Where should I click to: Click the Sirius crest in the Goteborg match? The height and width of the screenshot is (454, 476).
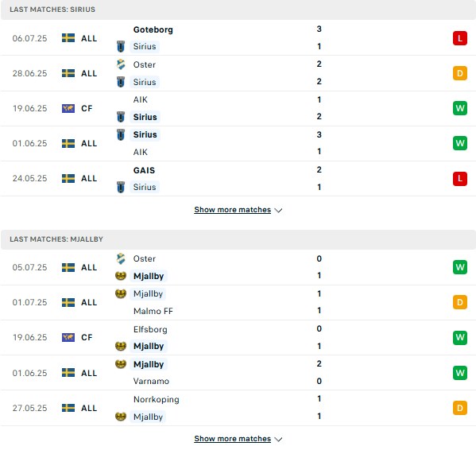point(121,46)
